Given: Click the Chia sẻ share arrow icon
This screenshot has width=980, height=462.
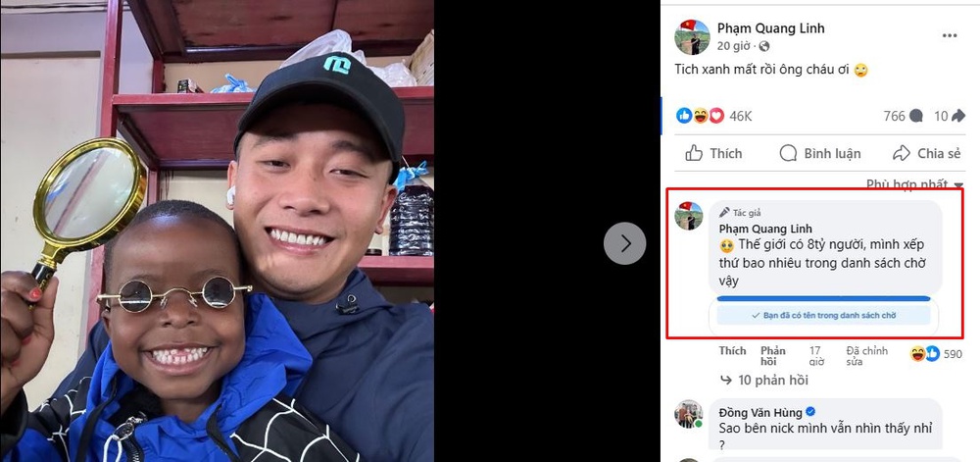Looking at the screenshot, I should [x=902, y=153].
